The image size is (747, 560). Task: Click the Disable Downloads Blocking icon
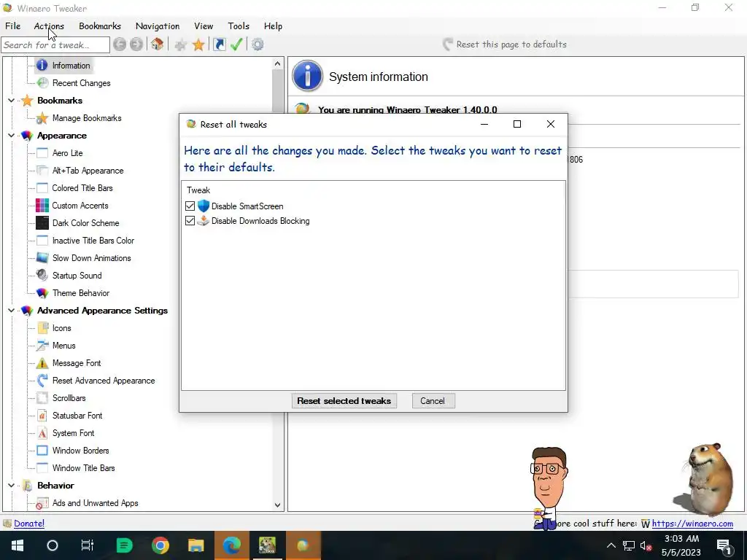click(204, 221)
